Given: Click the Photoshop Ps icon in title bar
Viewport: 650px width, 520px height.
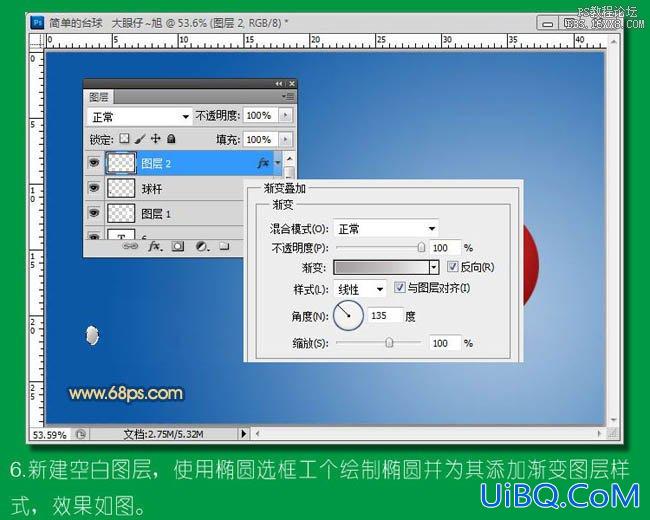Looking at the screenshot, I should pyautogui.click(x=37, y=22).
